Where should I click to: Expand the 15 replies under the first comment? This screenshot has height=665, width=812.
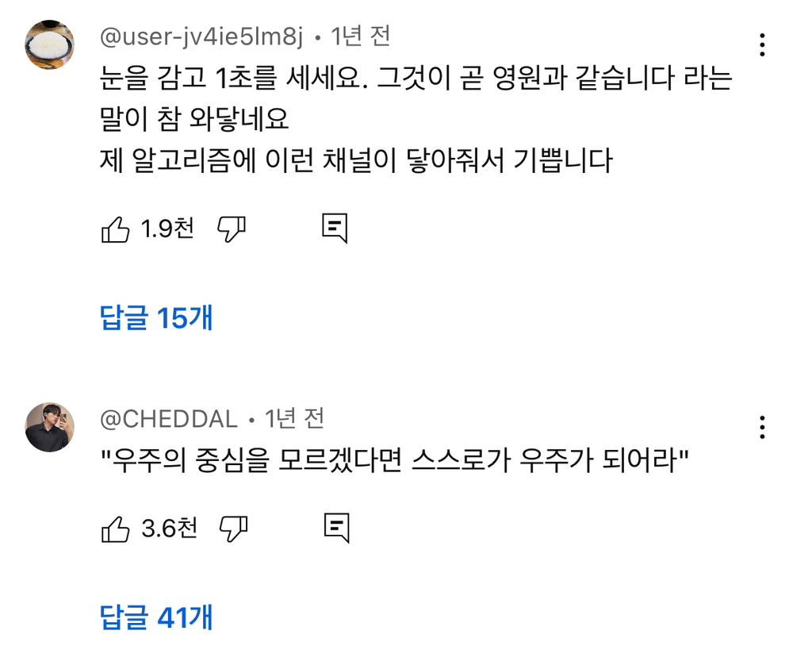pos(155,316)
